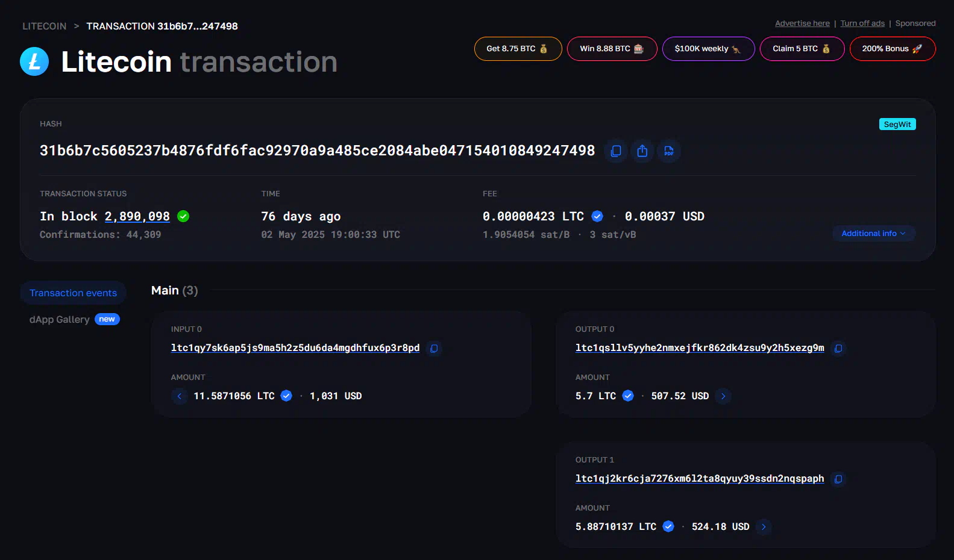
Task: Open block 2,890,098 link
Action: 137,216
